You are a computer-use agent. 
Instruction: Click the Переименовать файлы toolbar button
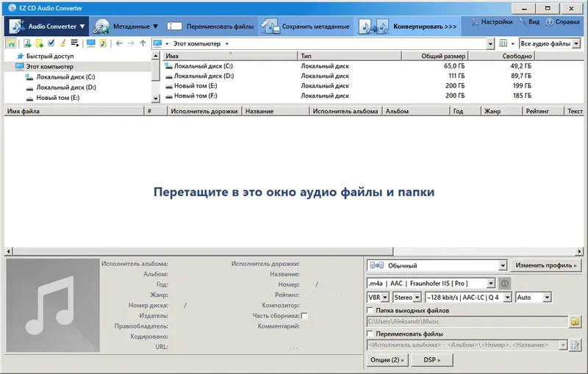tap(210, 26)
